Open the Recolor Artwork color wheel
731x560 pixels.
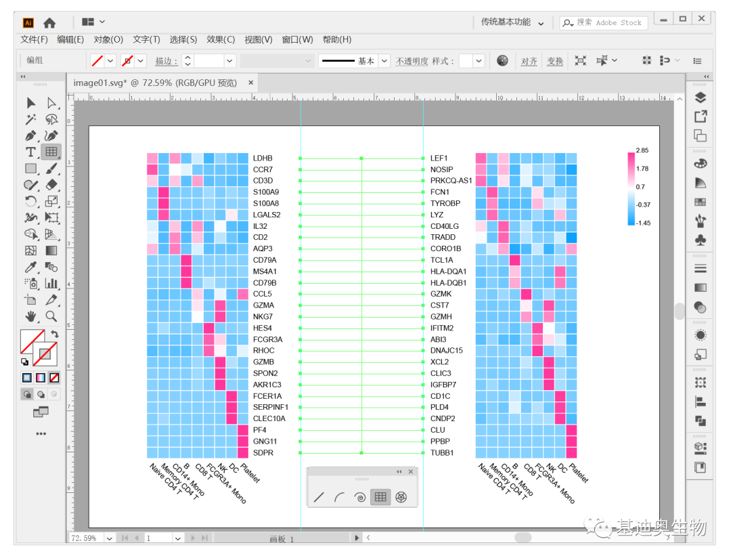(x=502, y=61)
